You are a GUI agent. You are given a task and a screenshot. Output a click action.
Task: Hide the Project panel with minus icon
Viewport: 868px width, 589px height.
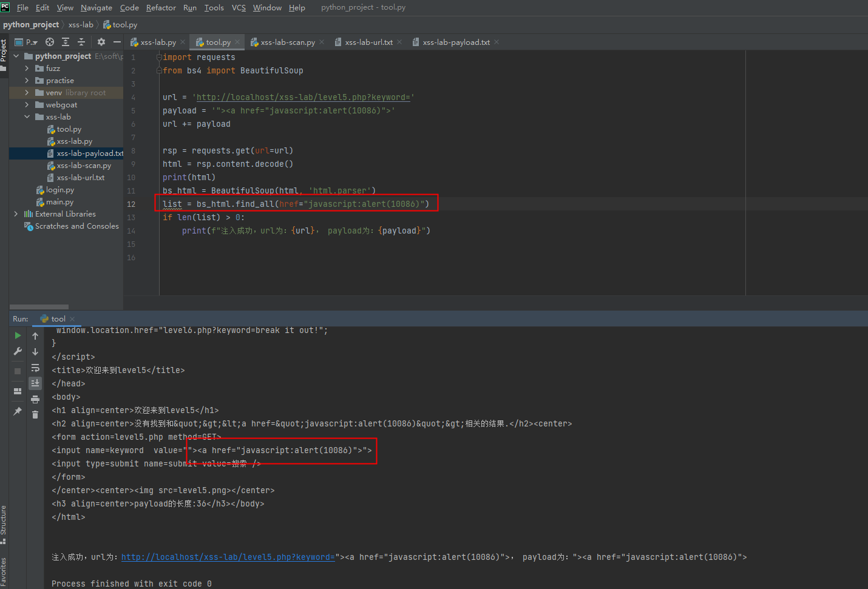[x=117, y=42]
